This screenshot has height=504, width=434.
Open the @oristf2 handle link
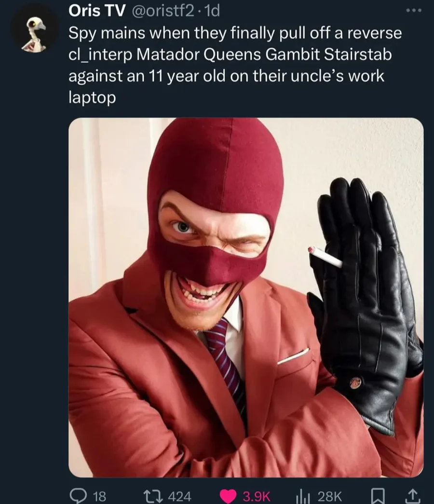(161, 12)
